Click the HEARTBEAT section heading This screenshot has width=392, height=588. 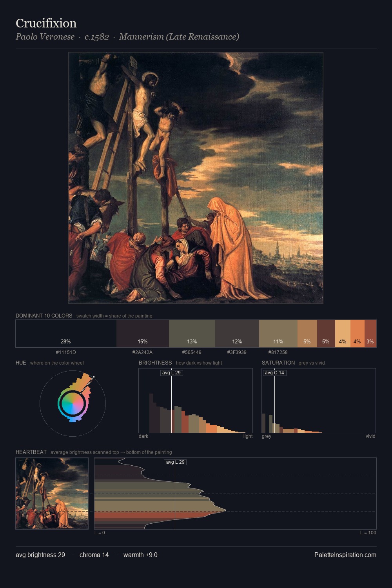coord(31,452)
